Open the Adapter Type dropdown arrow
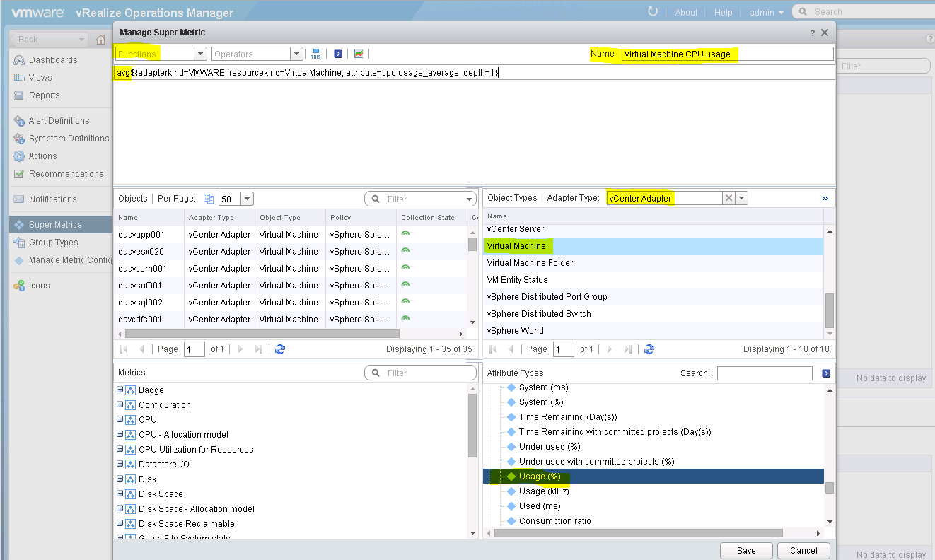This screenshot has width=935, height=560. coord(742,199)
